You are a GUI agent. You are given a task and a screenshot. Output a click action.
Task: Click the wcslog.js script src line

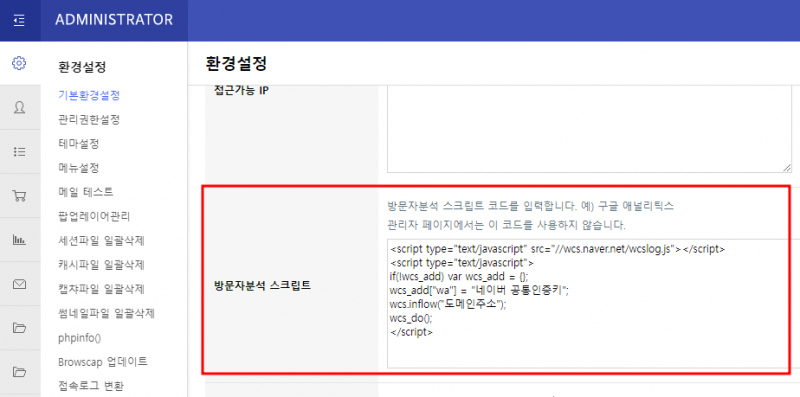(557, 249)
